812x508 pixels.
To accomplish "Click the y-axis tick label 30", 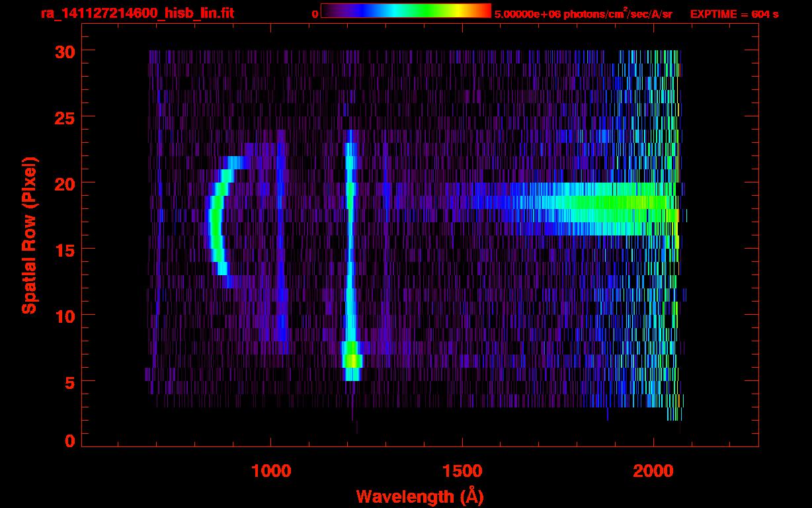I will pos(64,51).
